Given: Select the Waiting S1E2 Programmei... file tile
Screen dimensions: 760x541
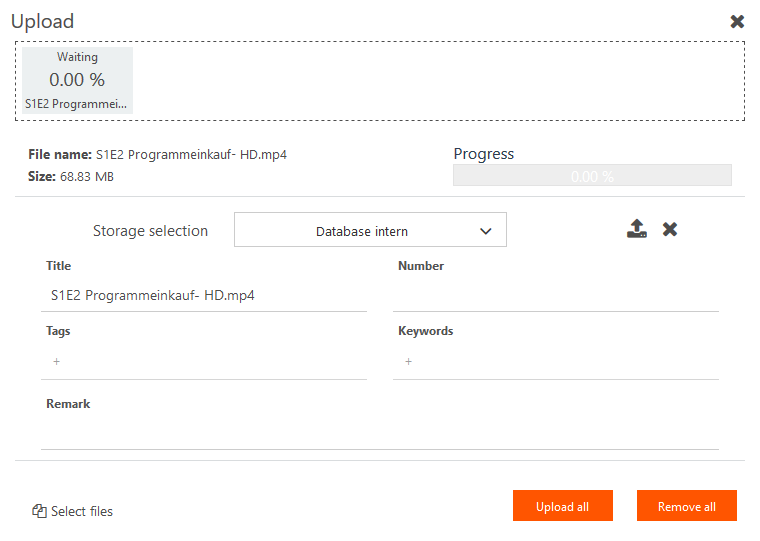Looking at the screenshot, I should point(77,80).
